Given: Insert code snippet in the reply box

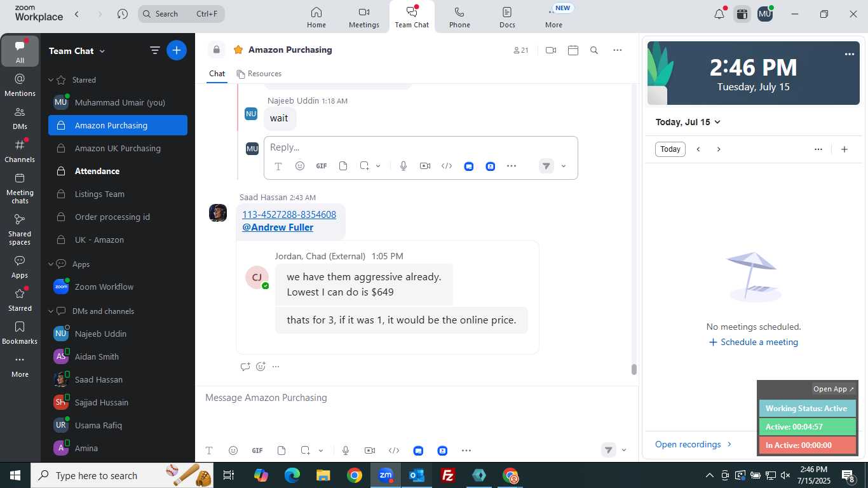Looking at the screenshot, I should [447, 166].
